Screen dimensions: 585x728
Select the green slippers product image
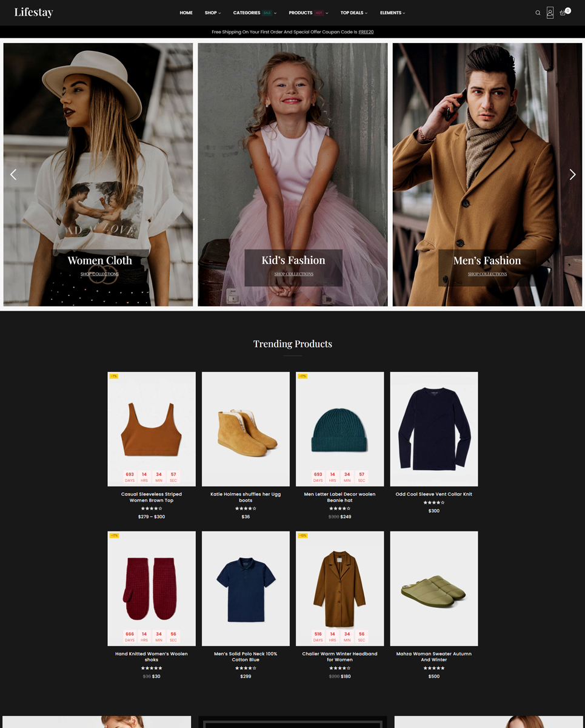[433, 588]
